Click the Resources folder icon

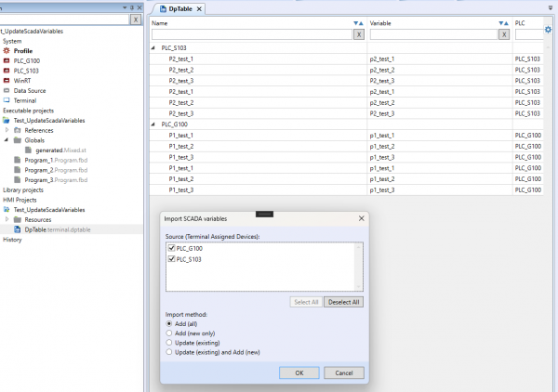[18, 219]
